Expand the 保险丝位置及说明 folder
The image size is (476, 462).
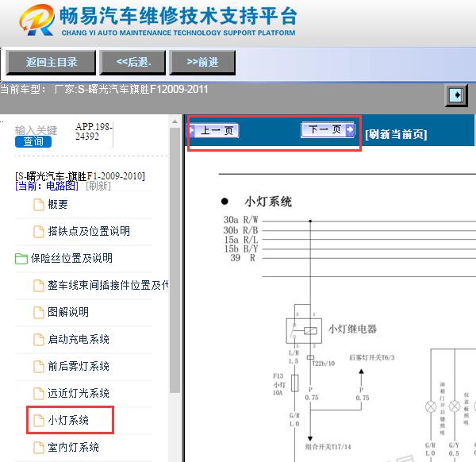coord(71,258)
